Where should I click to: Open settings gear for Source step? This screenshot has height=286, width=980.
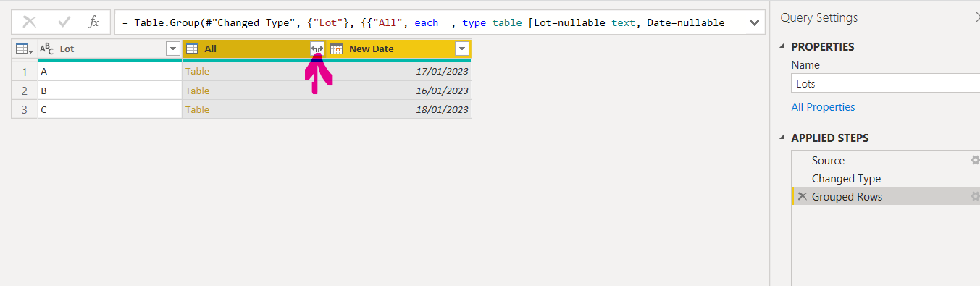pyautogui.click(x=975, y=161)
